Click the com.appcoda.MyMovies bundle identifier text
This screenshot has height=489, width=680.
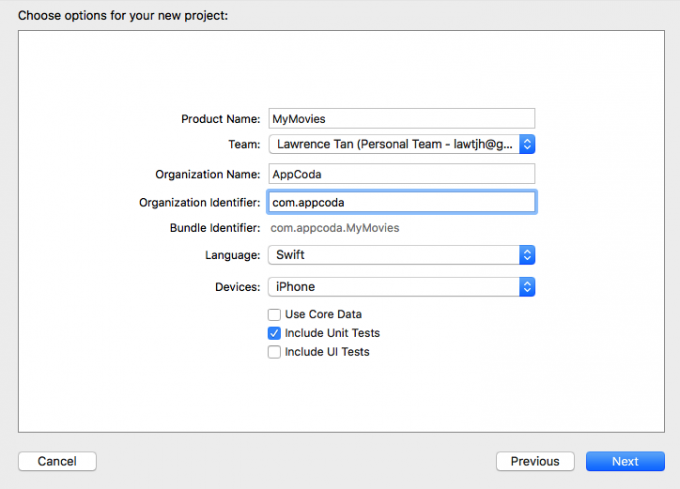(335, 228)
